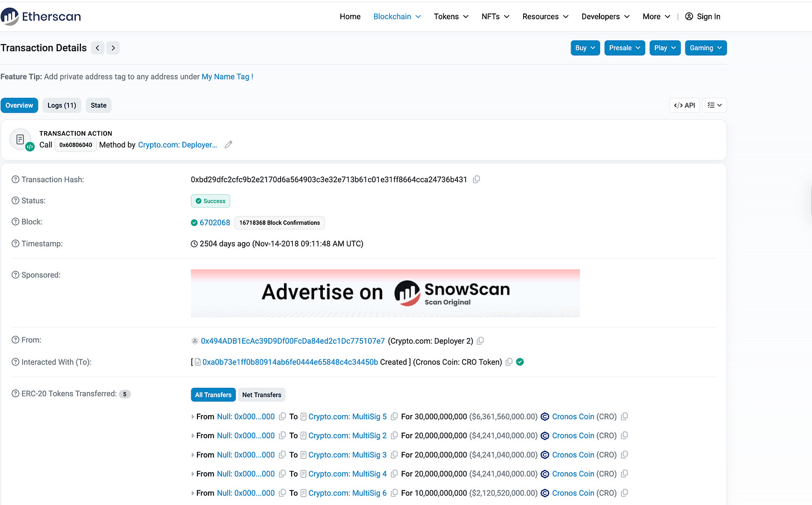
Task: Open the Blockchain dropdown menu
Action: [397, 17]
